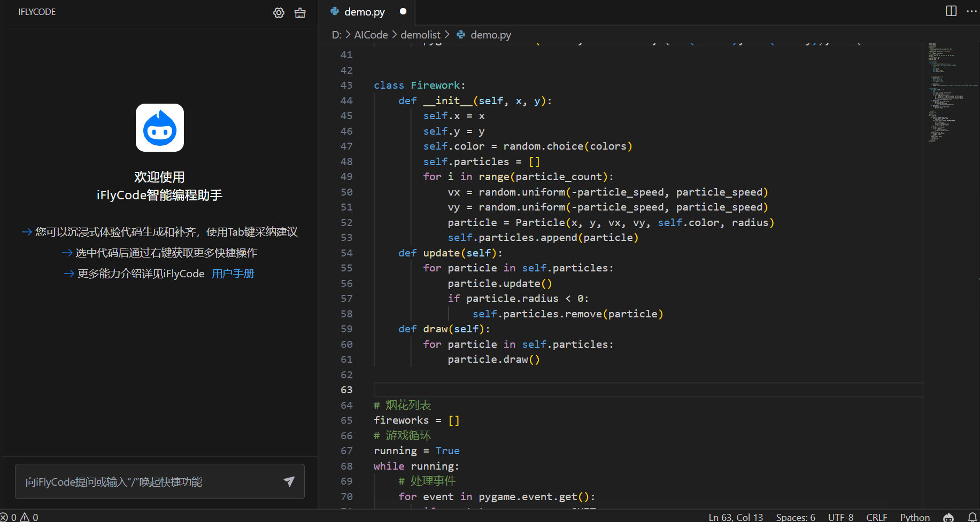
Task: Expand the AICode breadcrumb folder
Action: click(x=371, y=35)
